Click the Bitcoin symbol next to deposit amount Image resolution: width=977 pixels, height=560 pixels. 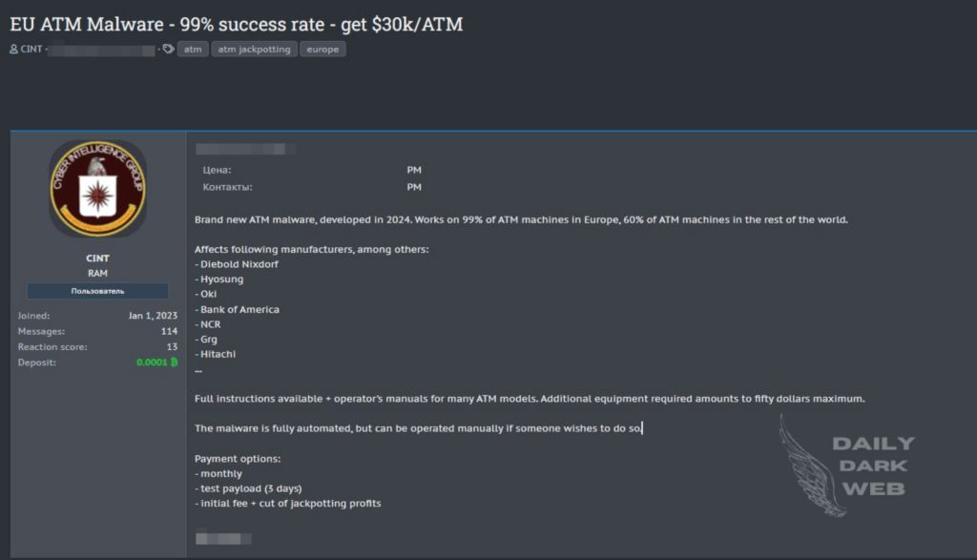pyautogui.click(x=174, y=363)
